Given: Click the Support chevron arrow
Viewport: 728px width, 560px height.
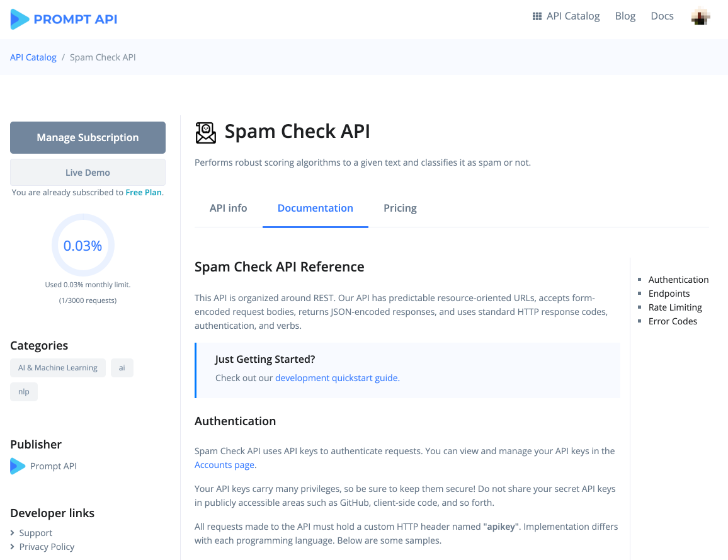Looking at the screenshot, I should [13, 533].
